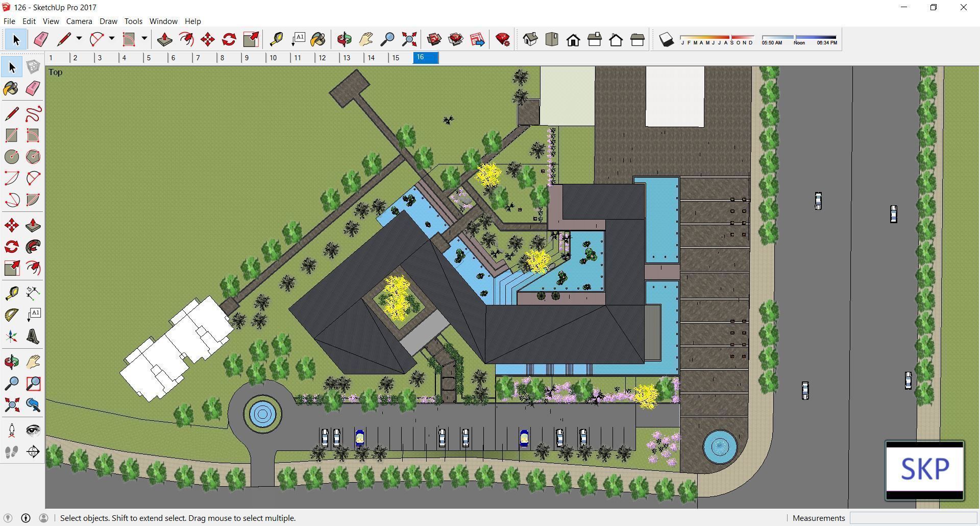This screenshot has height=526, width=980.
Task: Expand Shapes tool dropdown arrow
Action: coord(144,38)
